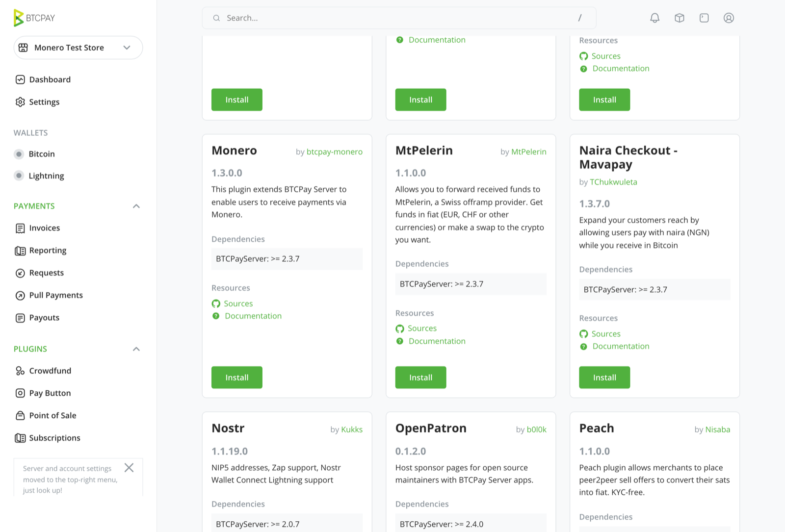Open Point of Sale plugin
Screen dimensions: 785x532
53,415
